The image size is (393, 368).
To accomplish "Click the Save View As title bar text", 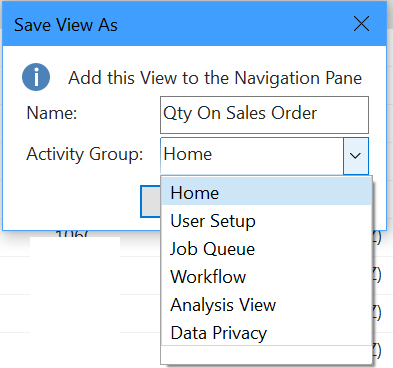I will click(66, 25).
